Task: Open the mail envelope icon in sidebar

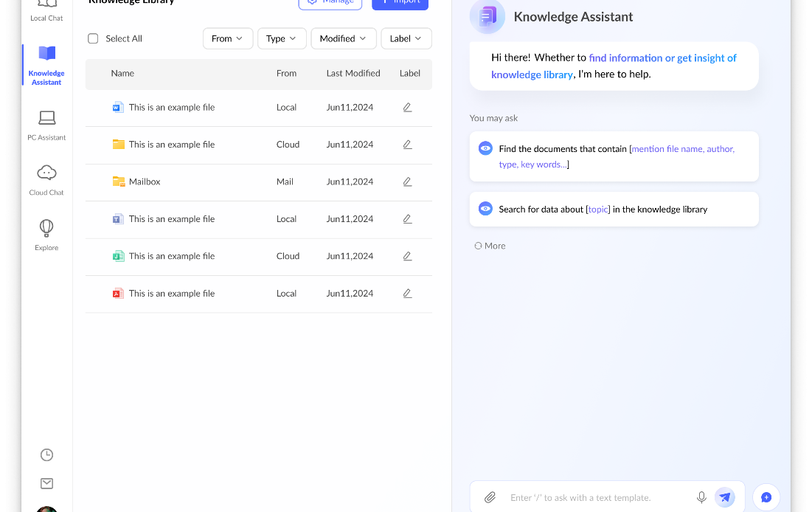Action: (x=46, y=483)
